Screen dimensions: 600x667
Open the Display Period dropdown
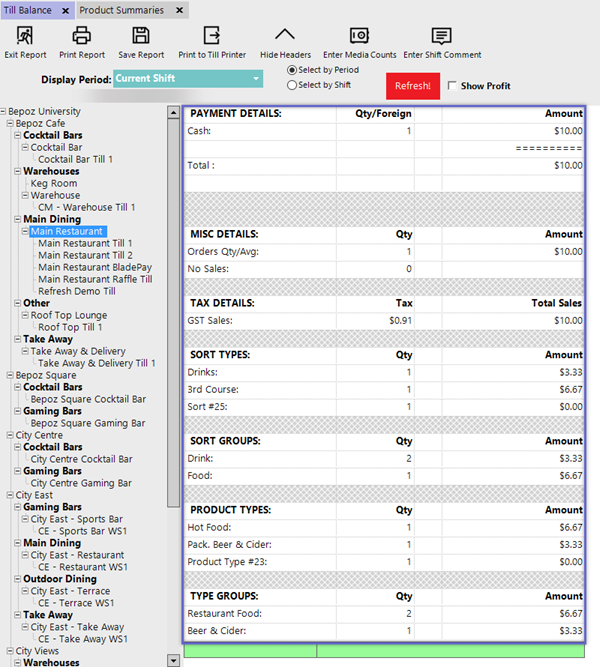(x=256, y=78)
